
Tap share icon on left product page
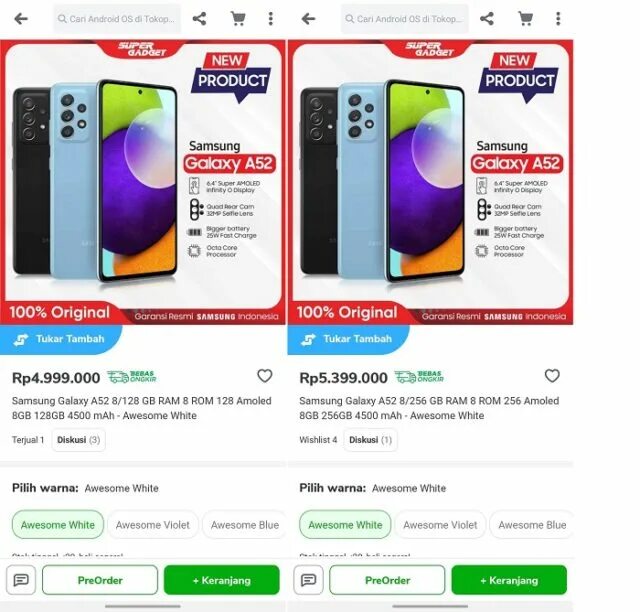pos(199,18)
